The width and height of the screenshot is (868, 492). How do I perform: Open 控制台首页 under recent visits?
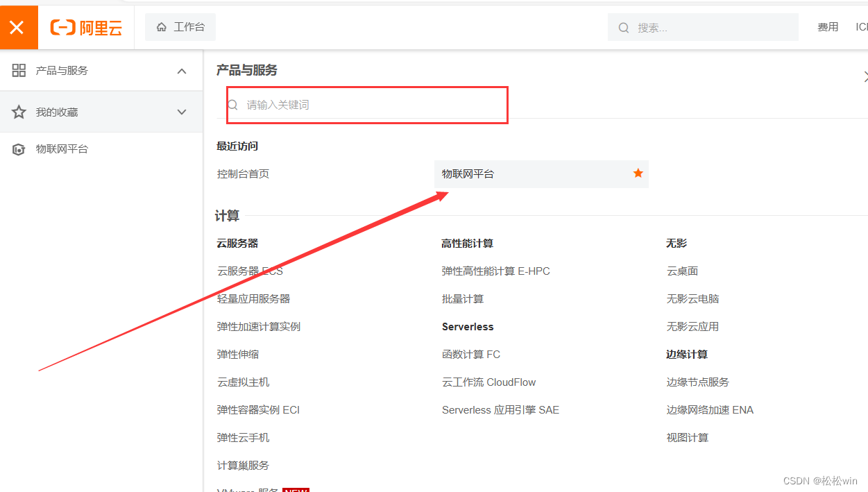click(x=243, y=173)
